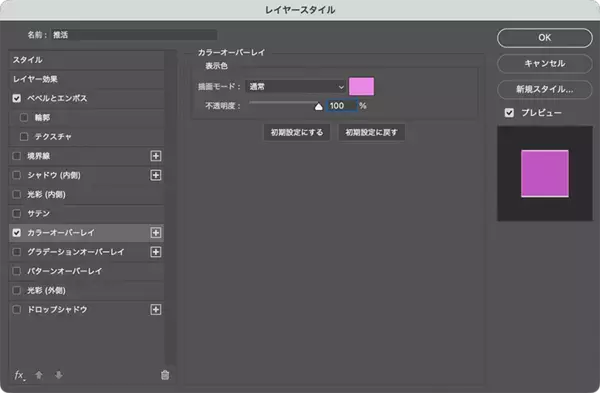The image size is (600, 393).
Task: Click the 新規スタイル... button
Action: click(545, 90)
